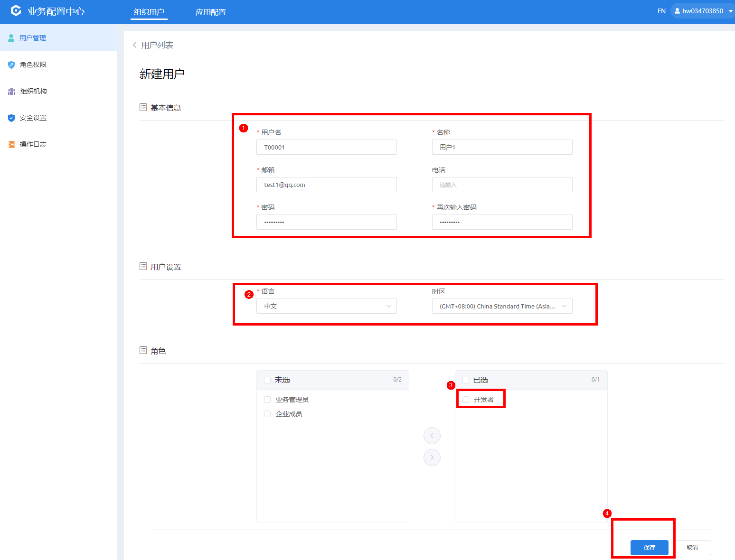
Task: Check the 业务管理员 role checkbox
Action: click(x=267, y=400)
